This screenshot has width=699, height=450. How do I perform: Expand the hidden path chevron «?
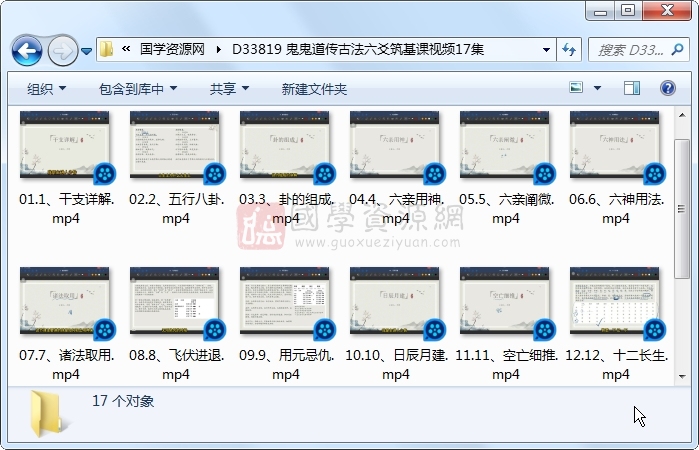pyautogui.click(x=126, y=49)
